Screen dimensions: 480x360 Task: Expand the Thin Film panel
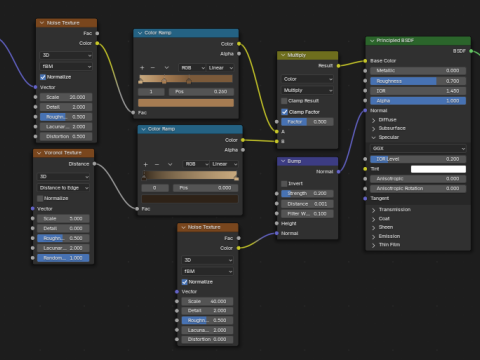pyautogui.click(x=373, y=245)
